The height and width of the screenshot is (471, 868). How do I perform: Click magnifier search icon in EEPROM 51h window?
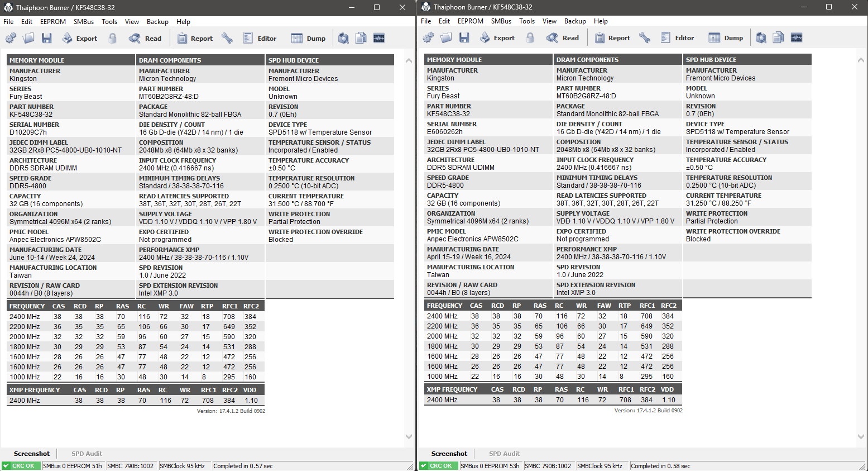tap(343, 38)
